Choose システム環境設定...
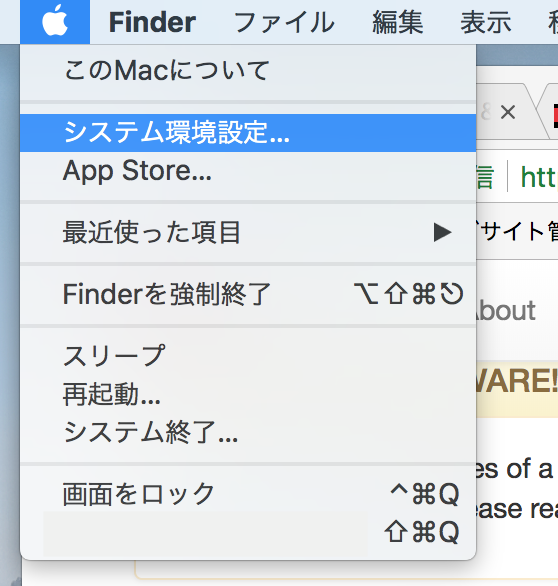The image size is (558, 586). click(x=248, y=133)
